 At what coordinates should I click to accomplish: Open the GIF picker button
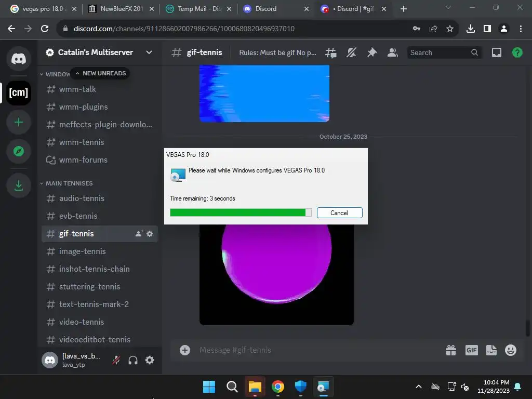[472, 350]
